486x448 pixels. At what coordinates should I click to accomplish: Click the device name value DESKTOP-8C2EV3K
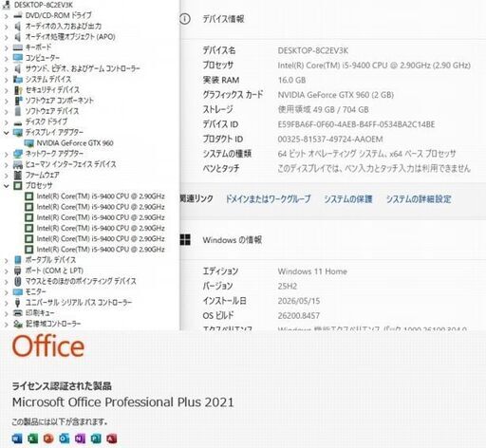pos(313,50)
